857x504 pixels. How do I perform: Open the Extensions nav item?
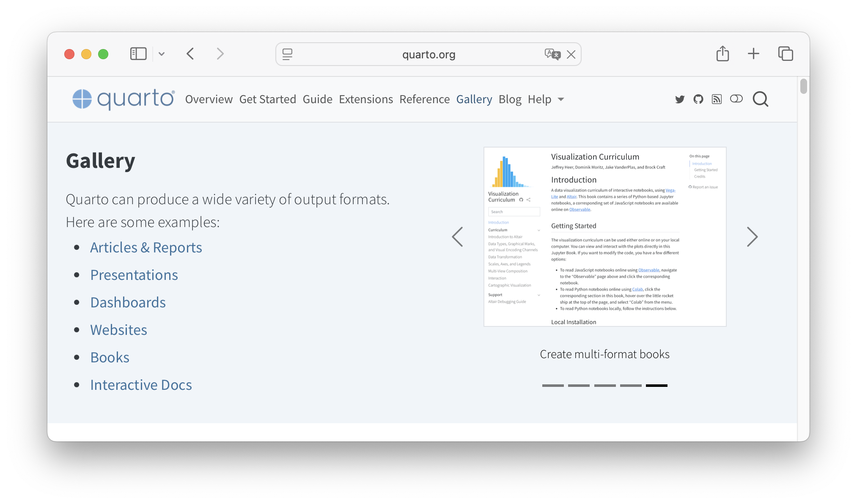(366, 99)
